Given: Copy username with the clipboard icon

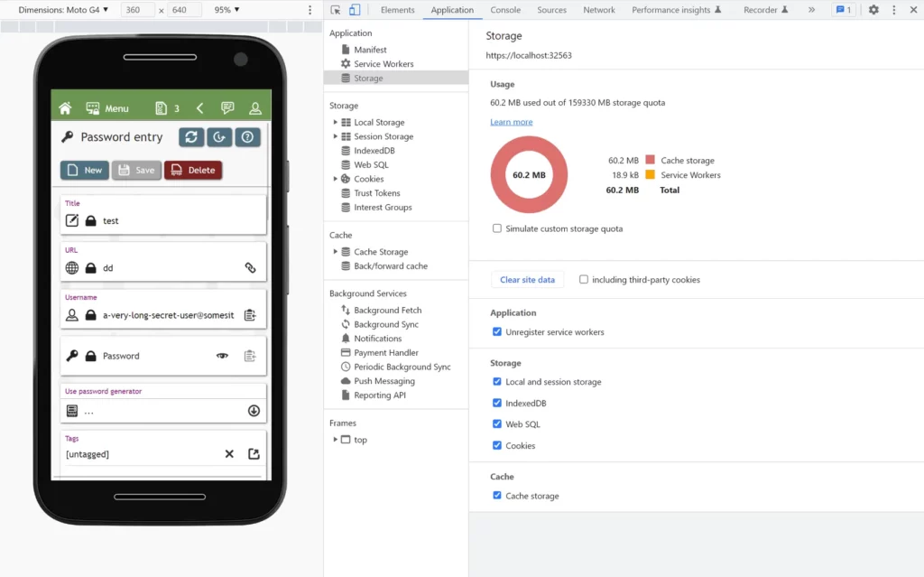Looking at the screenshot, I should 251,315.
